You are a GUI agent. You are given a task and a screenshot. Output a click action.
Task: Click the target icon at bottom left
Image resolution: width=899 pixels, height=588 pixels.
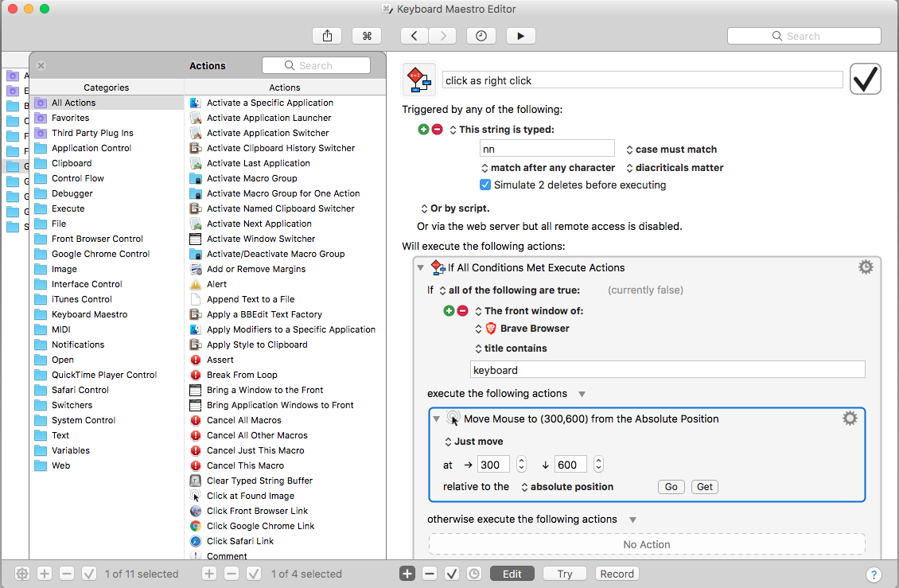click(x=21, y=574)
